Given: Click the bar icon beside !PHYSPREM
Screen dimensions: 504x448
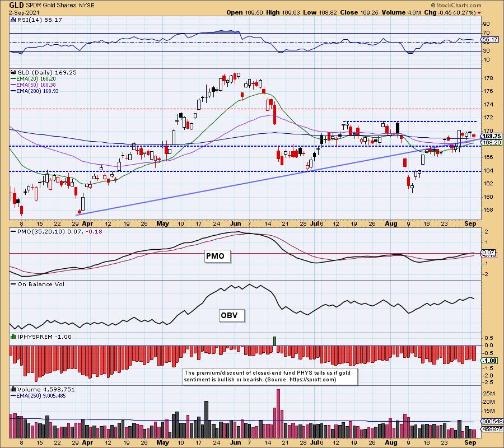Looking at the screenshot, I should [x=13, y=337].
